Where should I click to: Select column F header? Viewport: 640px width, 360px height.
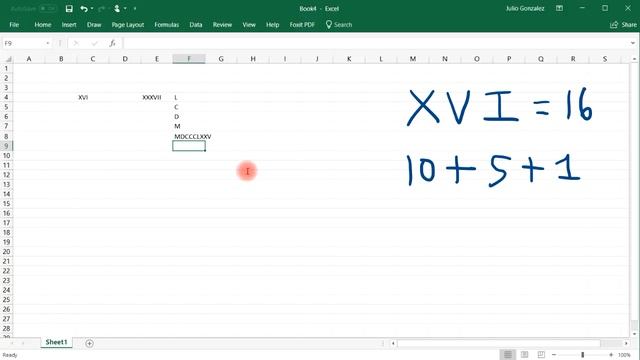189,59
